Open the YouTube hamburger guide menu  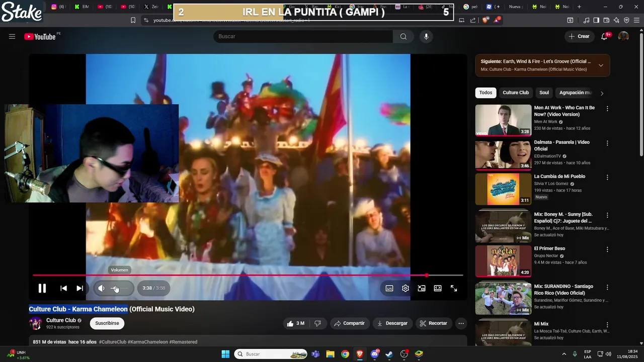[x=12, y=36]
